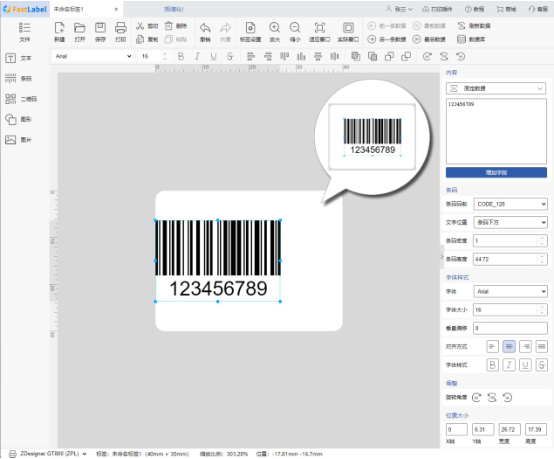Toggle Bold in the right font style panel
This screenshot has height=459, width=554.
493,365
